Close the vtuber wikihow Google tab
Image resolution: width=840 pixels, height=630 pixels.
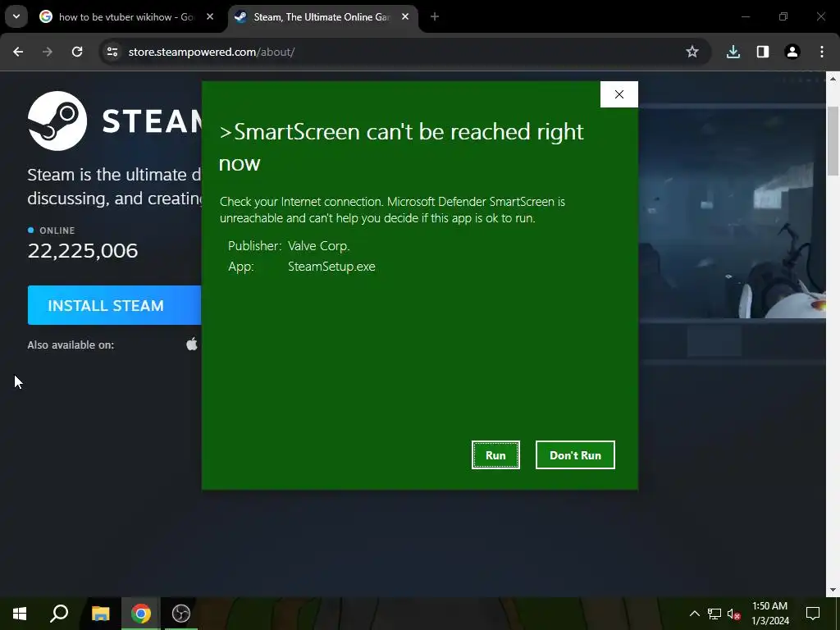[210, 16]
